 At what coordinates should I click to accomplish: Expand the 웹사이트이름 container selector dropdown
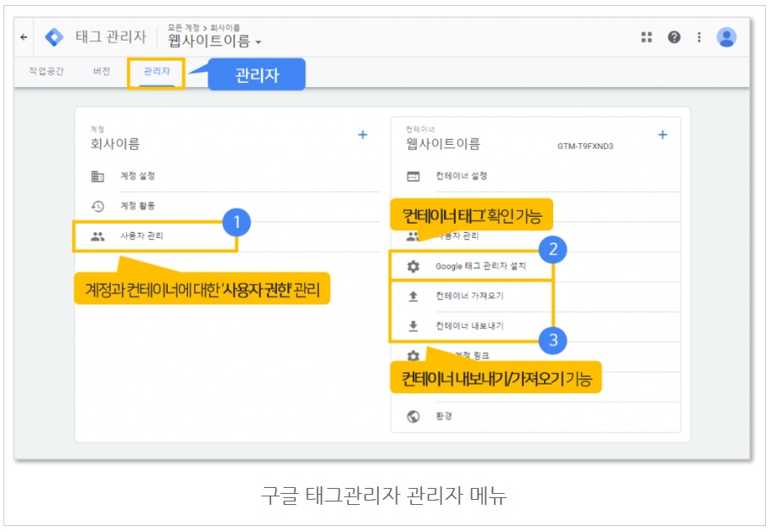(x=214, y=41)
